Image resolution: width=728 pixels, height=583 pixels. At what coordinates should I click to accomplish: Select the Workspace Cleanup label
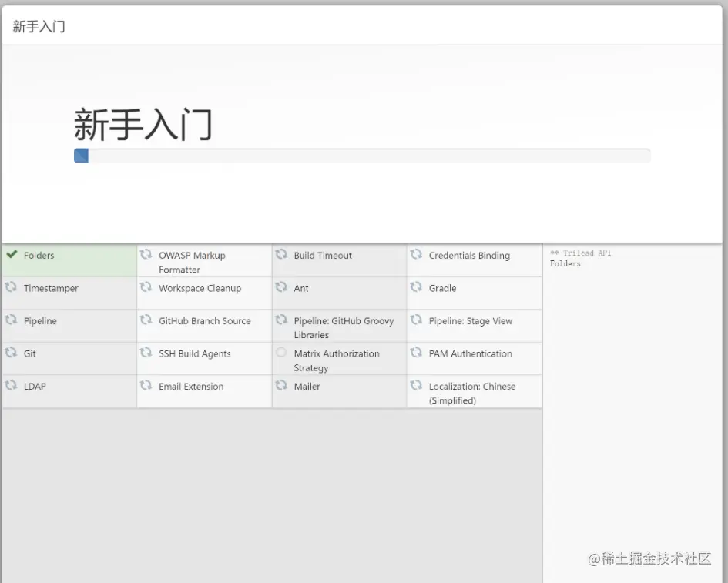[200, 288]
